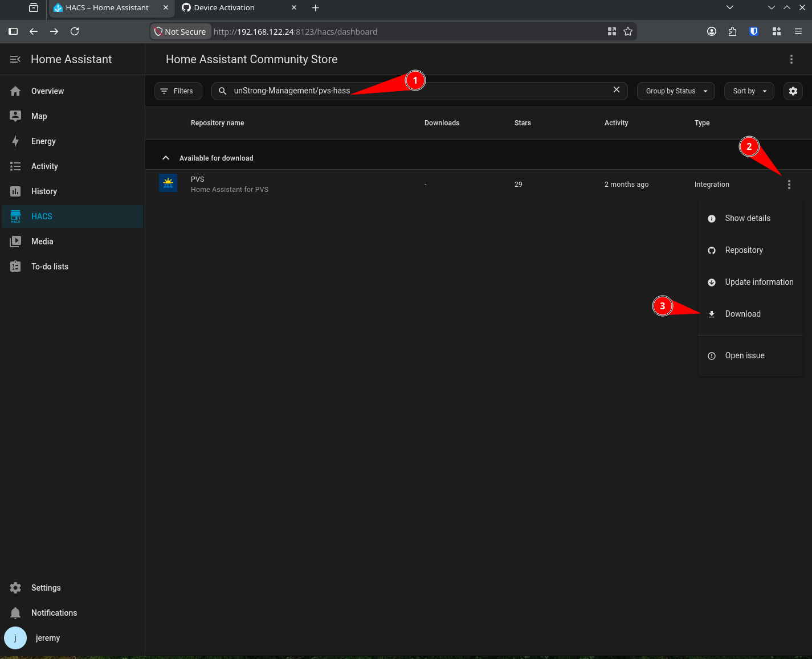812x659 pixels.
Task: Go to the Energy dashboard
Action: pos(72,141)
